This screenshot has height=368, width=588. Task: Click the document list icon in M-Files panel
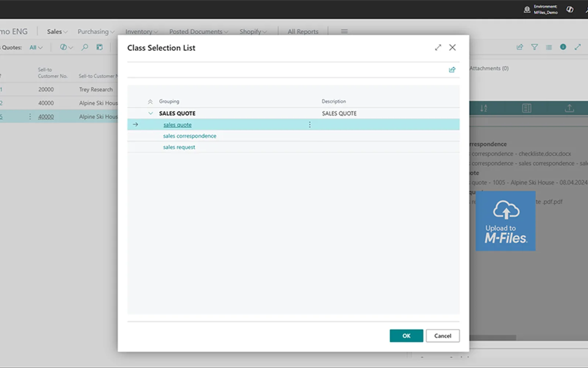click(527, 108)
